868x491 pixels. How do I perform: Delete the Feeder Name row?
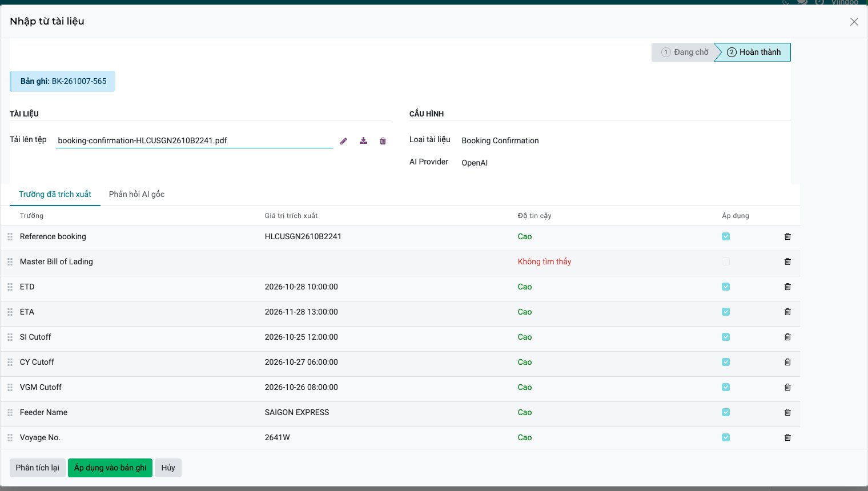point(787,412)
